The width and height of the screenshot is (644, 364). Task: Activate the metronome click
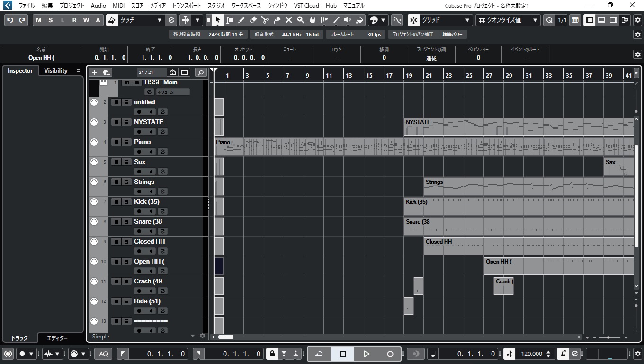[563, 354]
